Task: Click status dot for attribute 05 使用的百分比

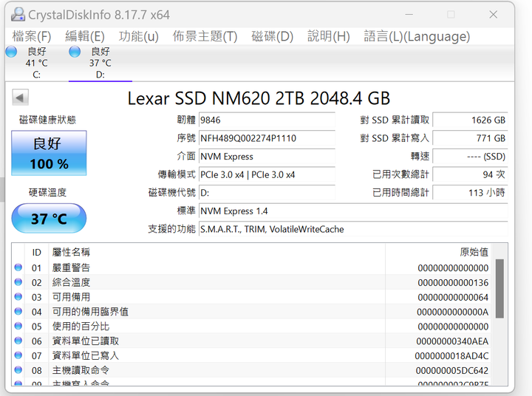Action: click(x=18, y=326)
